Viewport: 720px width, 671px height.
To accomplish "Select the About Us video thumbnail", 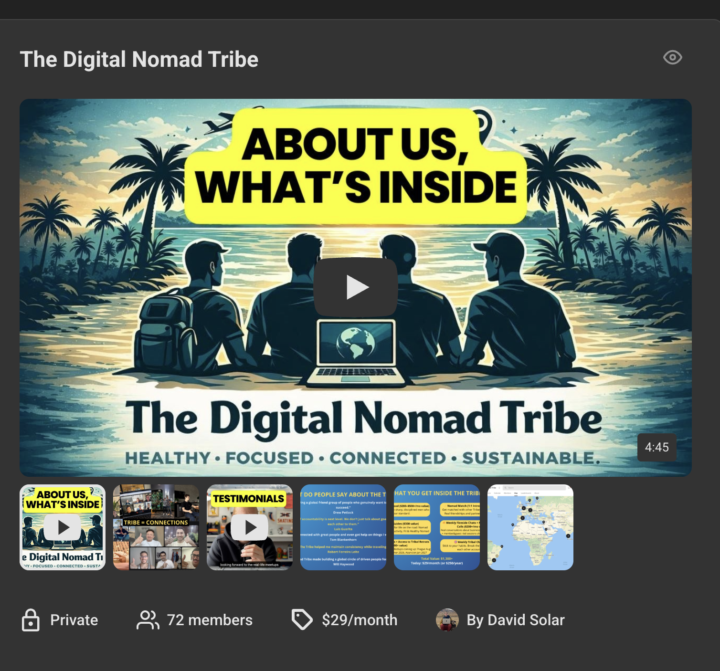I will coord(62,527).
